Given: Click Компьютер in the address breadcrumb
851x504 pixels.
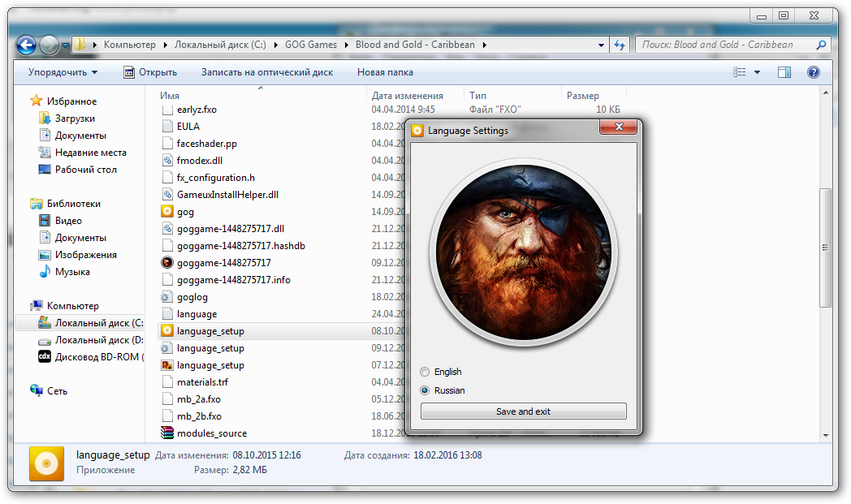Looking at the screenshot, I should [x=130, y=45].
